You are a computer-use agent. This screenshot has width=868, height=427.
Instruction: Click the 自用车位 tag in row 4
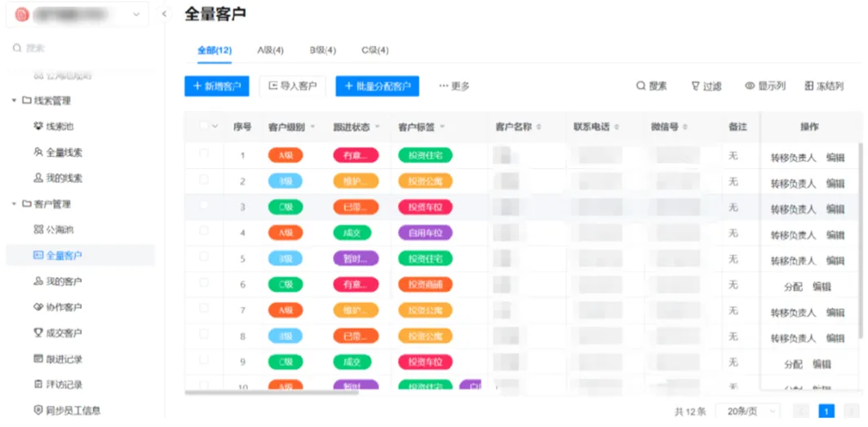[x=425, y=233]
